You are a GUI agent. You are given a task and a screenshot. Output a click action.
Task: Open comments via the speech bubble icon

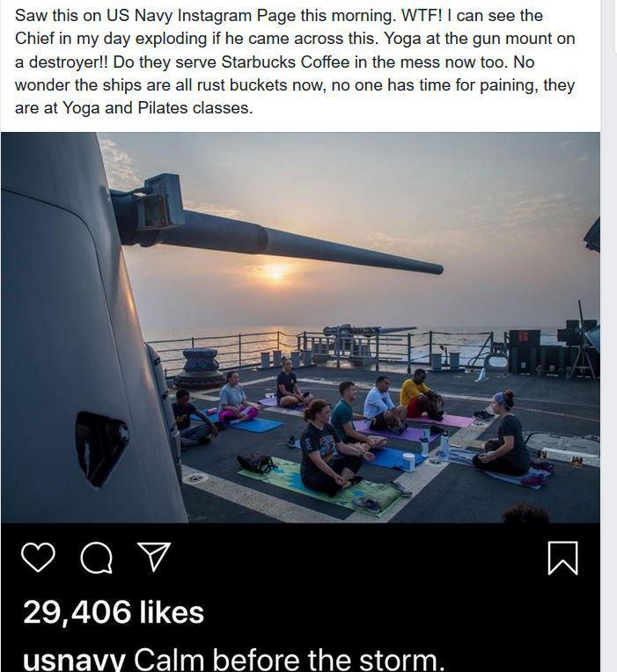(96, 558)
